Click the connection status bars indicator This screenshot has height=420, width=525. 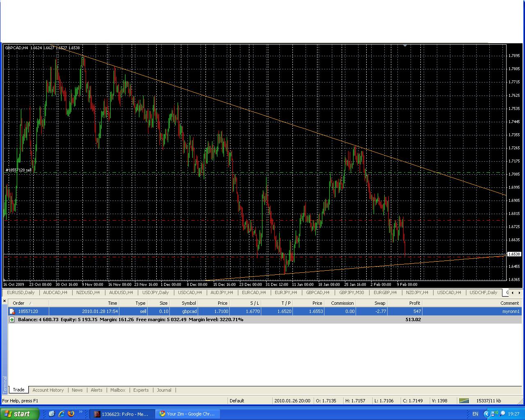[463, 401]
